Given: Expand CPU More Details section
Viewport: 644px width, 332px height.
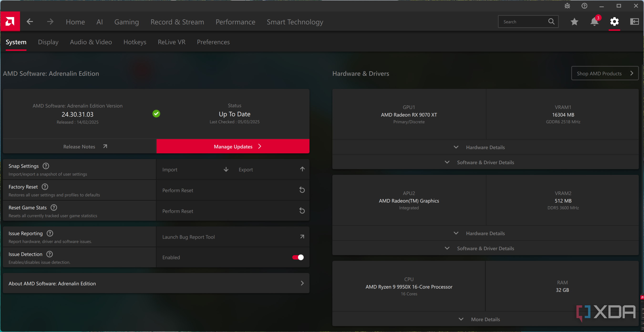Looking at the screenshot, I should click(485, 319).
